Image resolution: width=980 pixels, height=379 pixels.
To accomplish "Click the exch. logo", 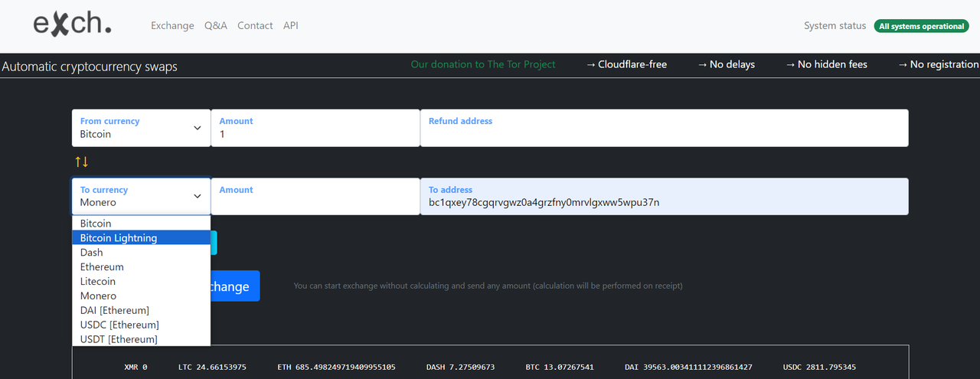I will click(x=73, y=25).
